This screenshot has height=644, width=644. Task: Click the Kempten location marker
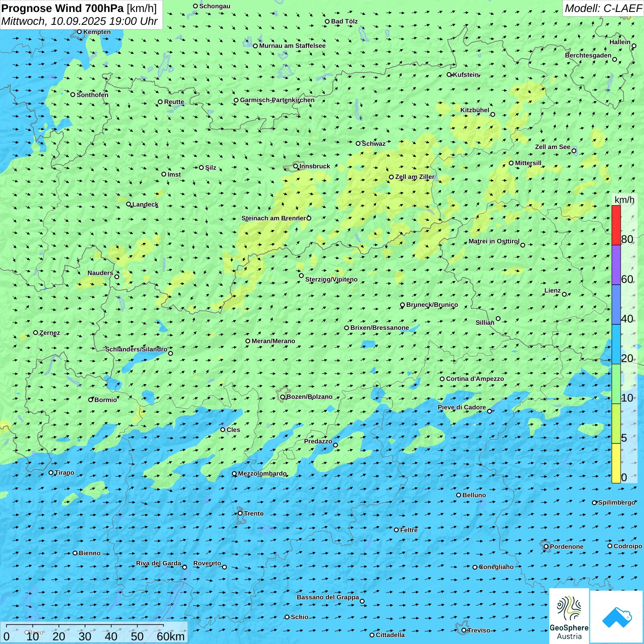[79, 32]
